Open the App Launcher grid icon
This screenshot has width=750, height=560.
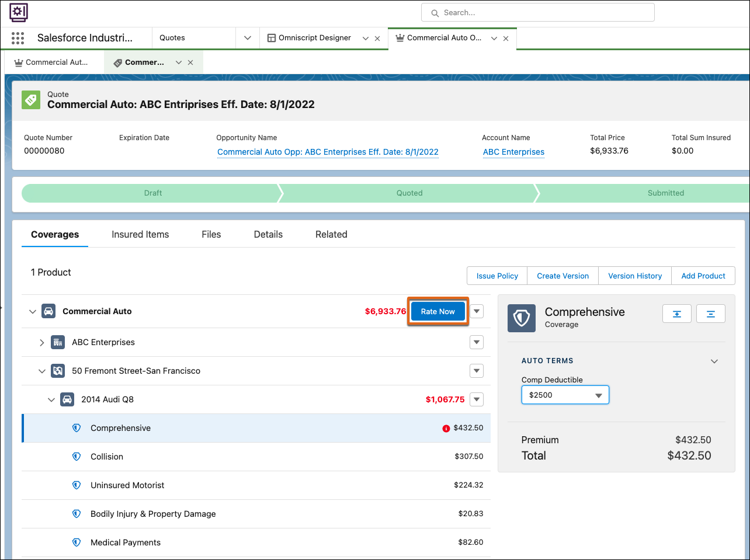18,38
